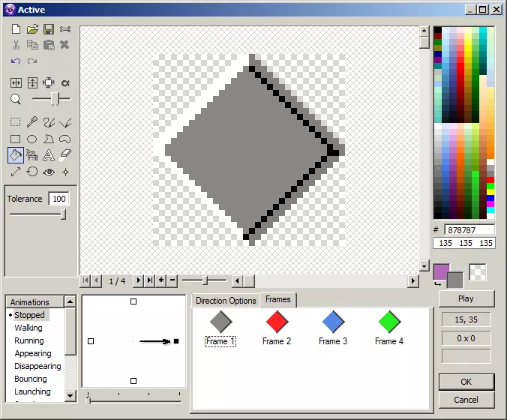507x420 pixels.
Task: Click the Flip horizontally icon
Action: (16, 83)
